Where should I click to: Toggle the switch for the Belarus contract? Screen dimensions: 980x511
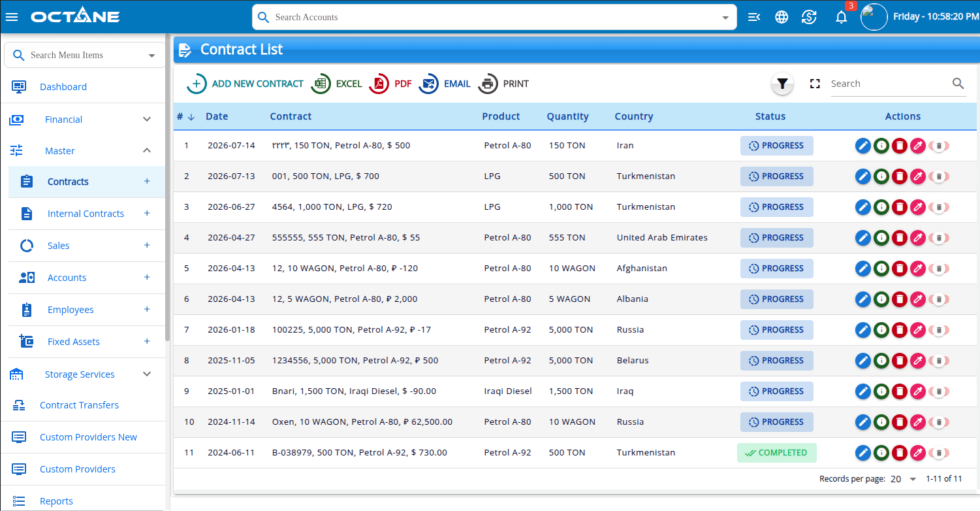pyautogui.click(x=939, y=361)
